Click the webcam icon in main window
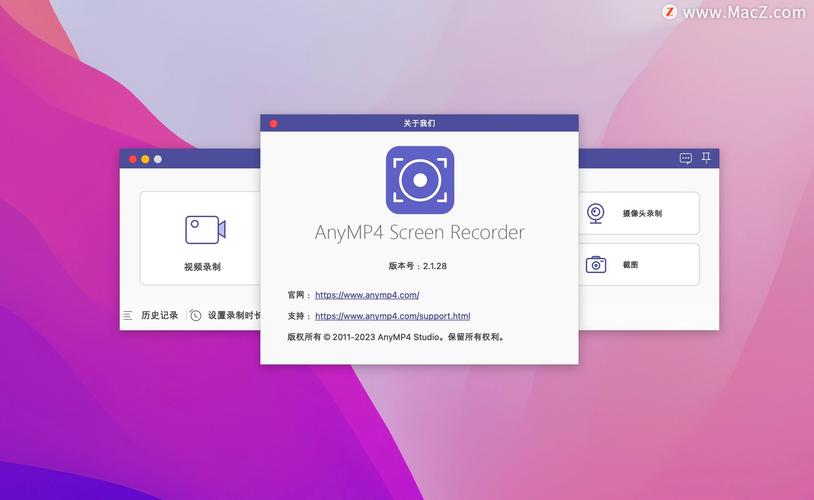This screenshot has width=814, height=500. click(595, 213)
